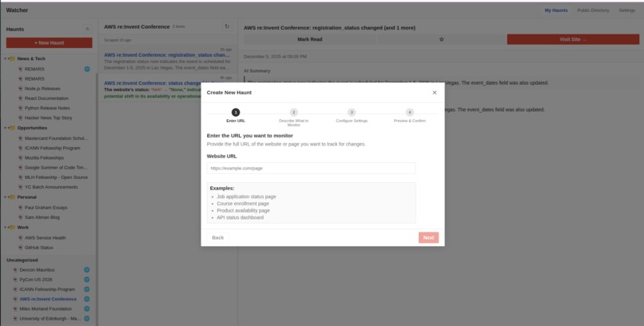Click the ghost icon beside Mozilla Fellowships
The image size is (644, 326).
(21, 158)
